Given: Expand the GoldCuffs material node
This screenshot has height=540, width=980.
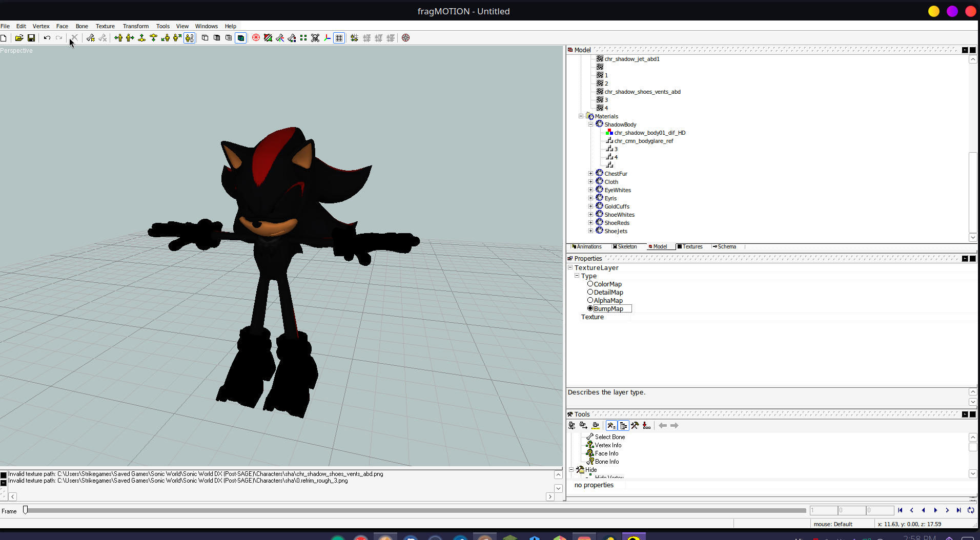Looking at the screenshot, I should click(x=590, y=206).
